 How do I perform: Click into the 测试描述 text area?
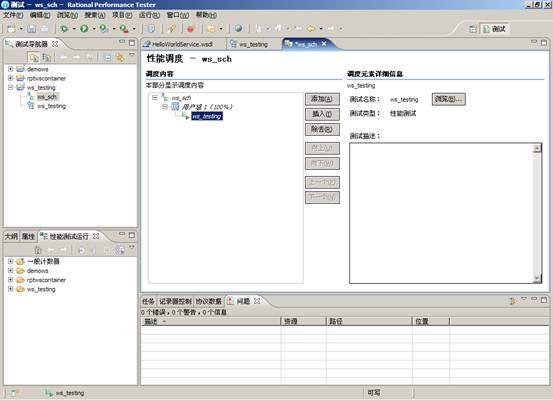click(x=441, y=213)
